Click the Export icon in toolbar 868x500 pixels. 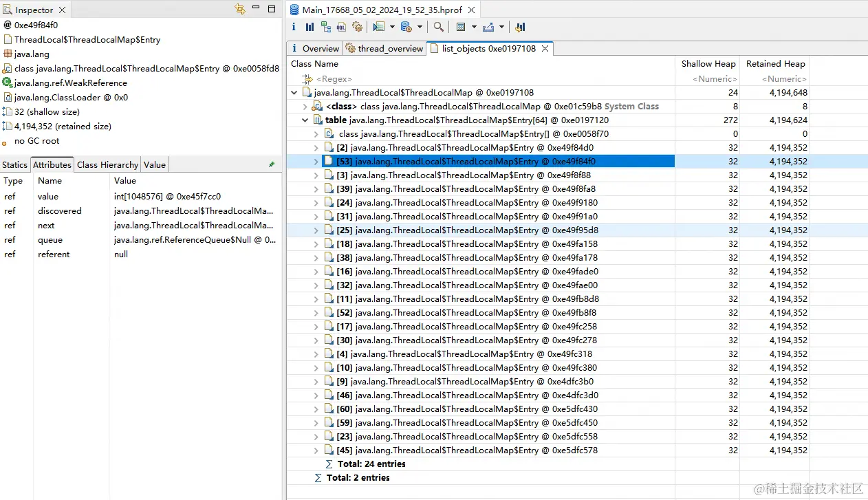tap(488, 27)
